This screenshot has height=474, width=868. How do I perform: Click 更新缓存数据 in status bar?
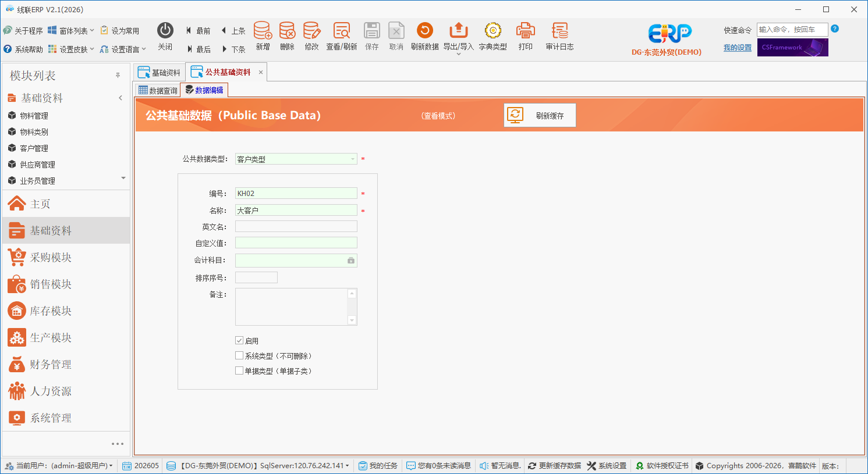pos(554,465)
